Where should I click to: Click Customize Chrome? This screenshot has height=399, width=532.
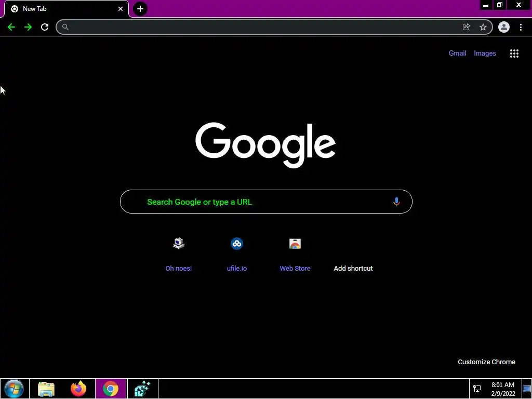486,362
